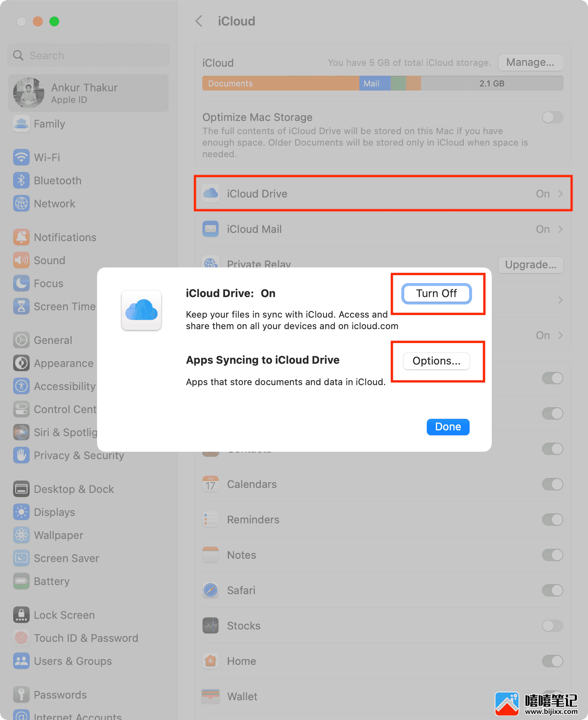Click the Search field in sidebar
Screen dimensions: 588x720
(x=88, y=55)
